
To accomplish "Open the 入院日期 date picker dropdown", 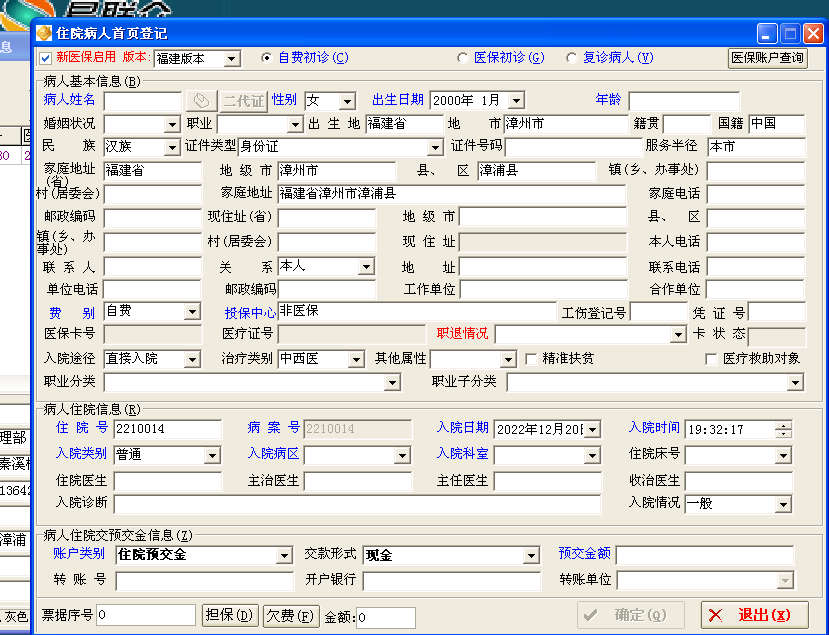I will (593, 430).
